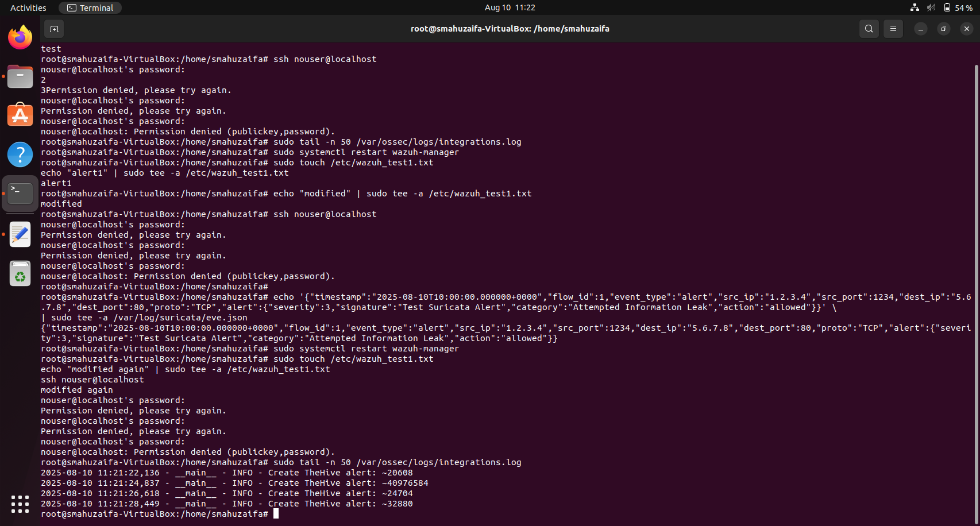The height and width of the screenshot is (526, 980).
Task: Minimize the terminal window
Action: (x=920, y=29)
